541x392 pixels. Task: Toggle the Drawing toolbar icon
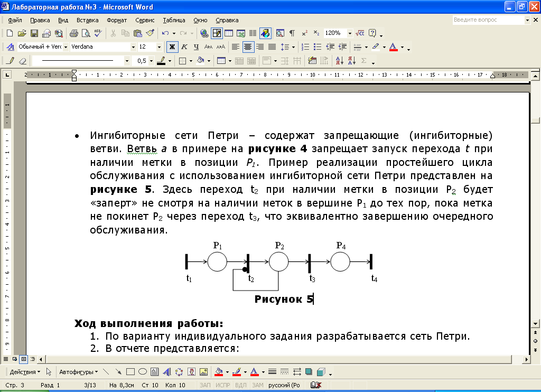pos(265,33)
